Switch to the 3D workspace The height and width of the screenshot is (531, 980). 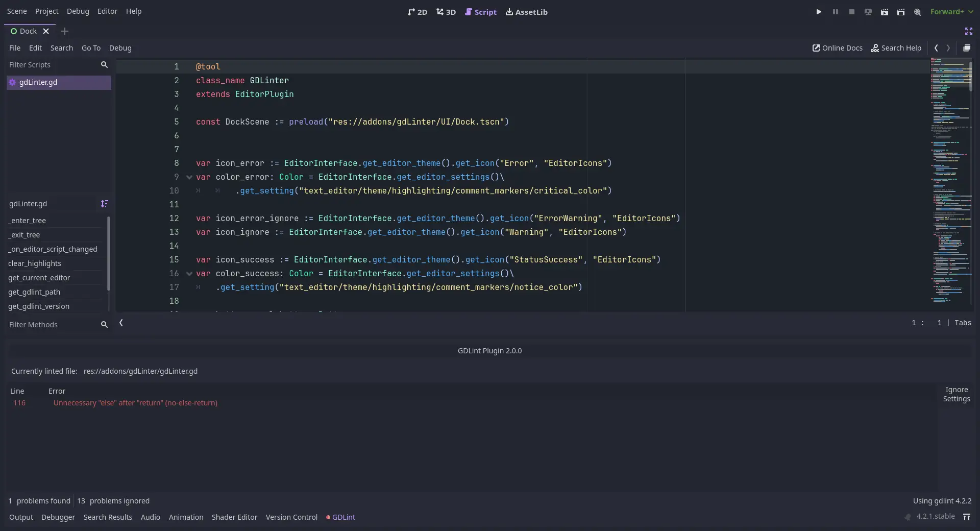click(x=446, y=12)
